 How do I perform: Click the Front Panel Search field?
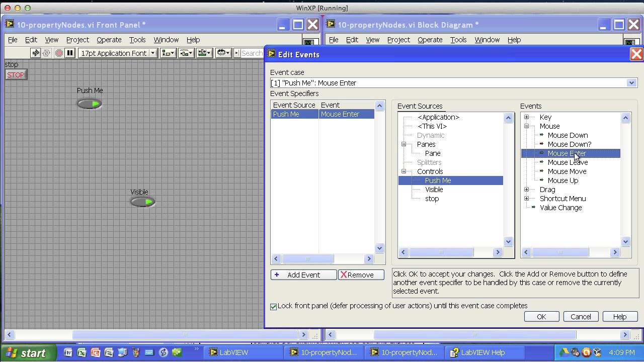(252, 53)
